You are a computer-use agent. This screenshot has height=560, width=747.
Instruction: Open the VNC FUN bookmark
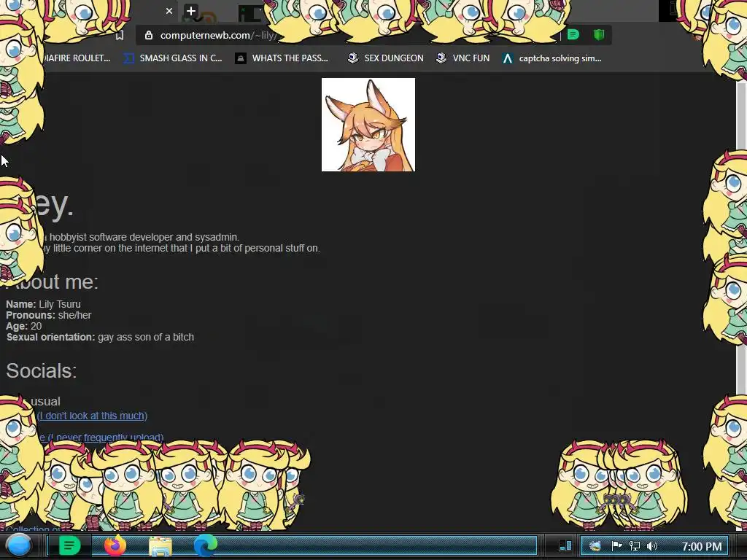[x=463, y=58]
